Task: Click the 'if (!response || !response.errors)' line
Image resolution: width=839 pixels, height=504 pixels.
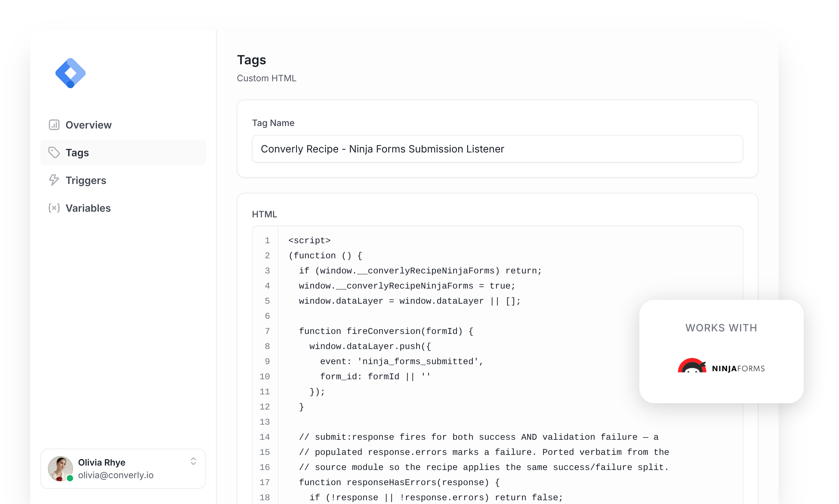Action: tap(436, 498)
